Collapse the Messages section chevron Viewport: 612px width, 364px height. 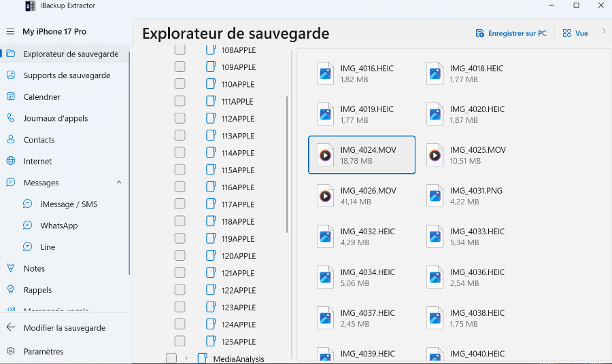click(x=119, y=183)
